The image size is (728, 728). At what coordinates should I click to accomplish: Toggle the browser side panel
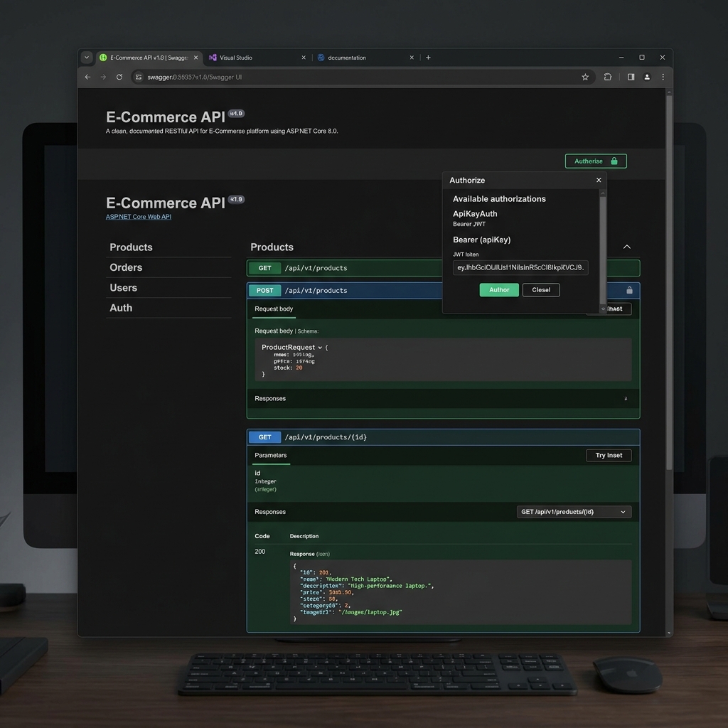(631, 77)
